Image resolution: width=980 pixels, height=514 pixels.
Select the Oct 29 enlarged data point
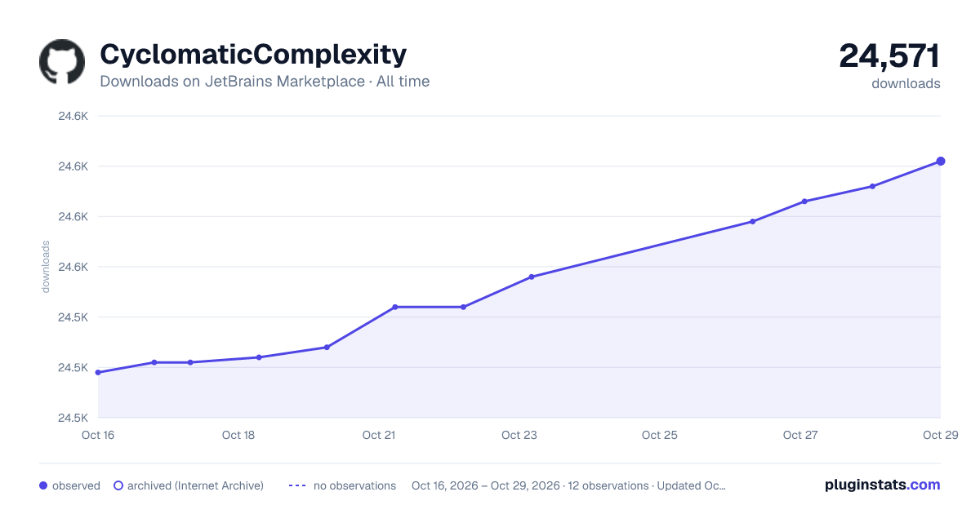pos(941,162)
